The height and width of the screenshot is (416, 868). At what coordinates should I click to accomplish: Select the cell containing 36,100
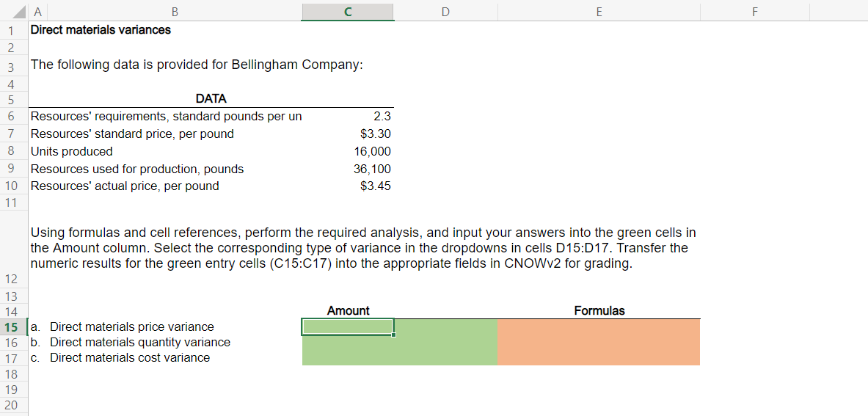(347, 169)
